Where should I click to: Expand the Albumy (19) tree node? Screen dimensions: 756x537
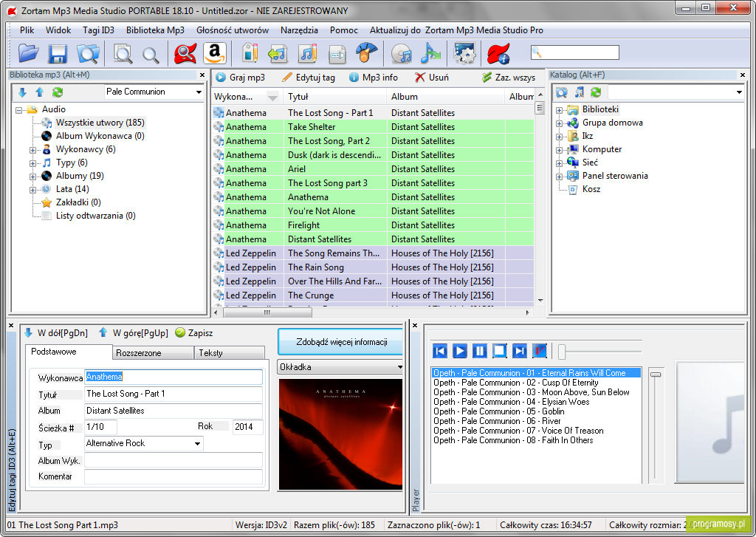32,177
